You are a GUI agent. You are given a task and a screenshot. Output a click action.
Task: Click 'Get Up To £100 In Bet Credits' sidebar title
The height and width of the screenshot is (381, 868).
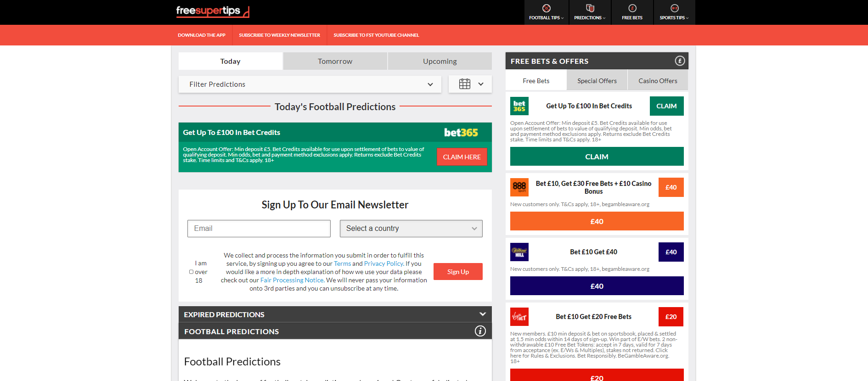point(589,106)
